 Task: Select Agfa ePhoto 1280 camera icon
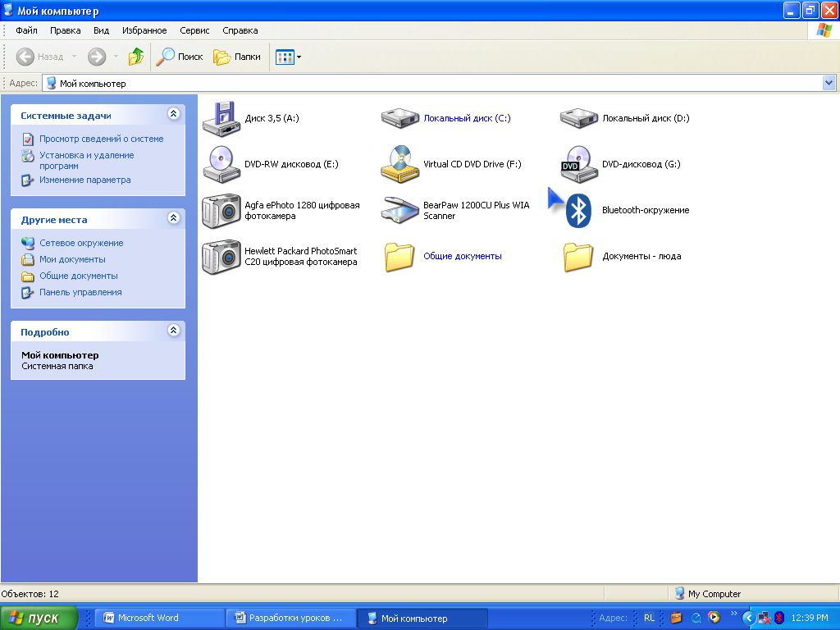coord(221,211)
